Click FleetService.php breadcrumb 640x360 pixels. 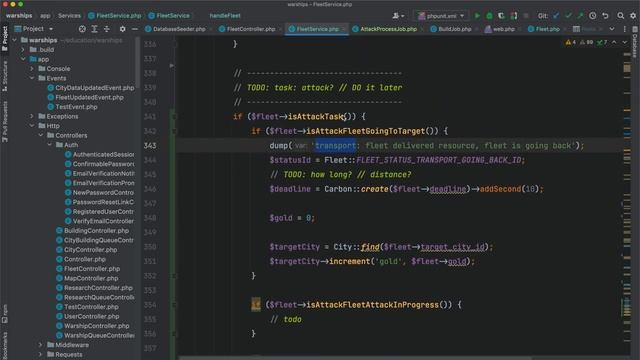point(115,16)
